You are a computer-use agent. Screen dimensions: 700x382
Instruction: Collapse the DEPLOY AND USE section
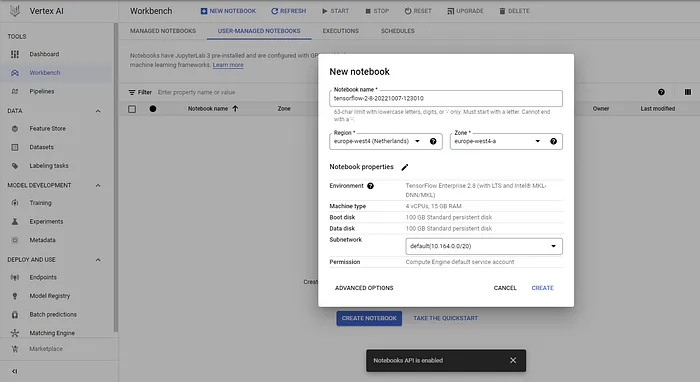pyautogui.click(x=98, y=260)
